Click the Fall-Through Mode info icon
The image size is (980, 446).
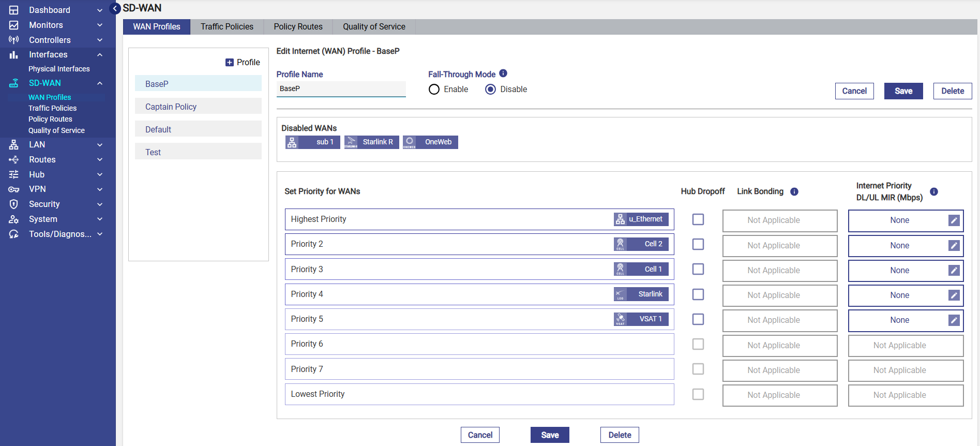point(503,73)
